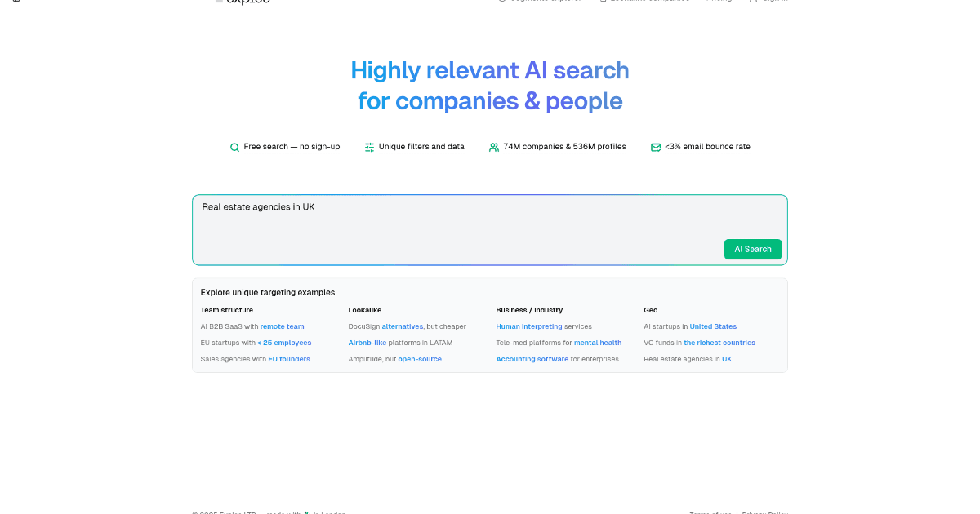Pick the 'Amplitude, but open-source' example
The height and width of the screenshot is (514, 980).
(x=394, y=359)
